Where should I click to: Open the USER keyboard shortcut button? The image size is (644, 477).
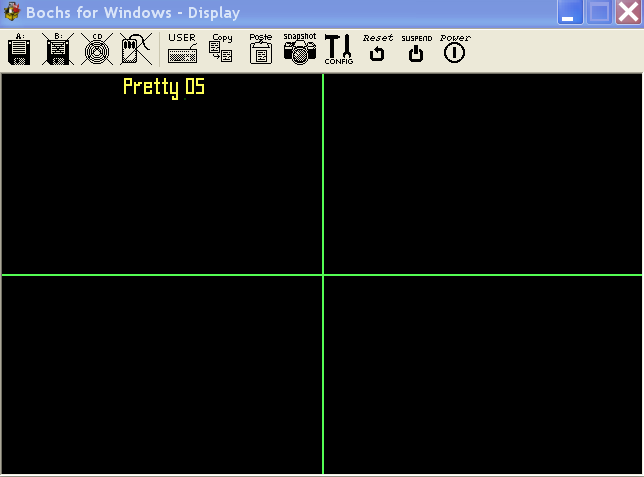tap(182, 48)
